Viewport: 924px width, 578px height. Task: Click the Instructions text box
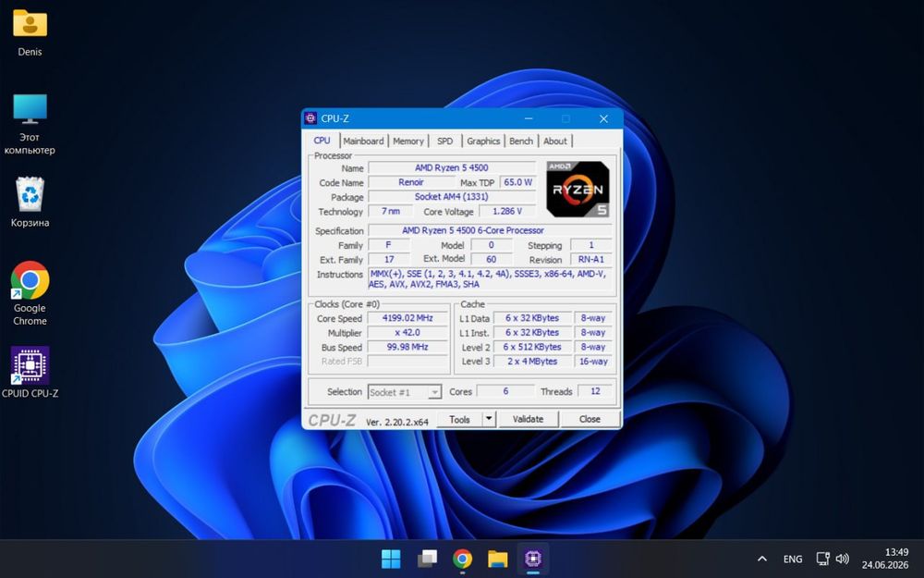tap(491, 279)
